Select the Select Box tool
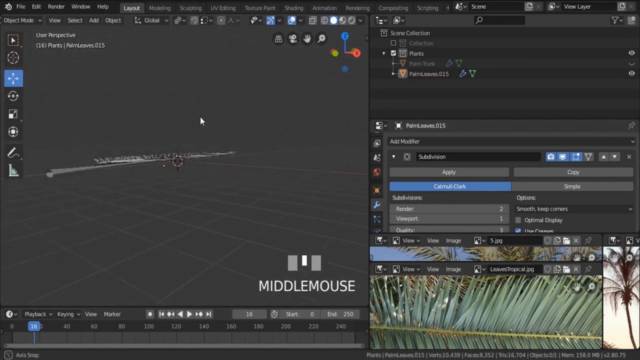This screenshot has width=640, height=360. tap(13, 40)
